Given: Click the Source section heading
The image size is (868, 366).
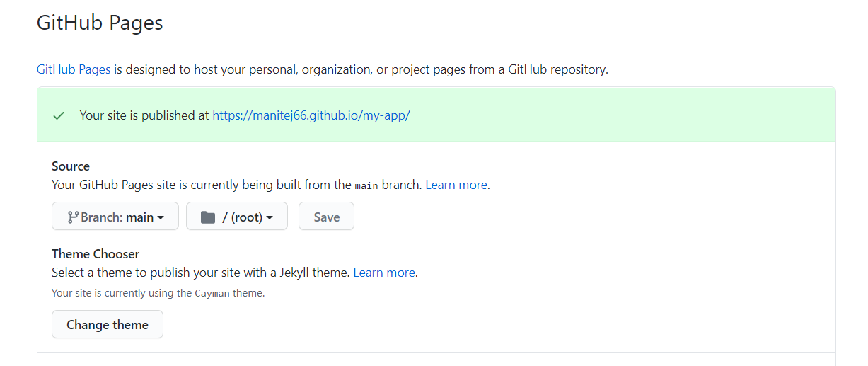Looking at the screenshot, I should pyautogui.click(x=71, y=166).
